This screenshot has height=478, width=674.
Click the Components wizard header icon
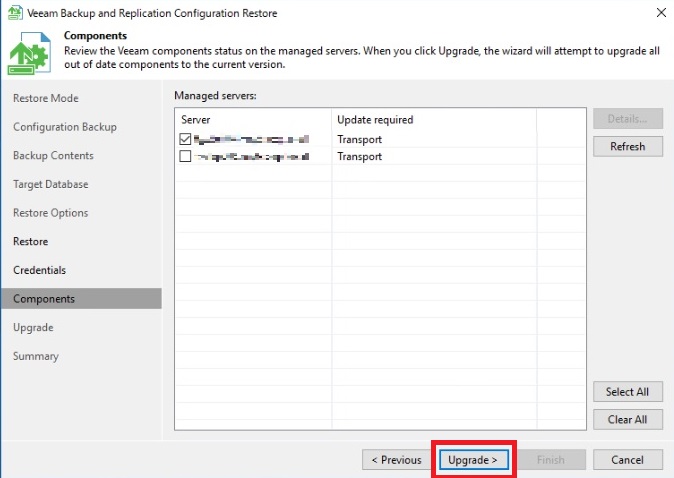pyautogui.click(x=29, y=53)
